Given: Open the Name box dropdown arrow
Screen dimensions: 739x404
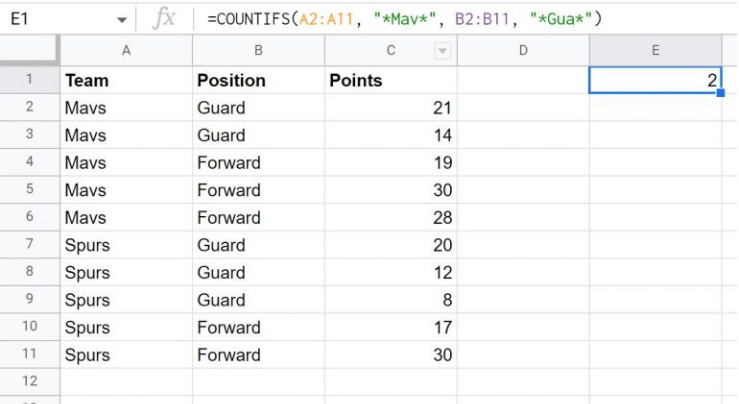Looking at the screenshot, I should [x=121, y=19].
